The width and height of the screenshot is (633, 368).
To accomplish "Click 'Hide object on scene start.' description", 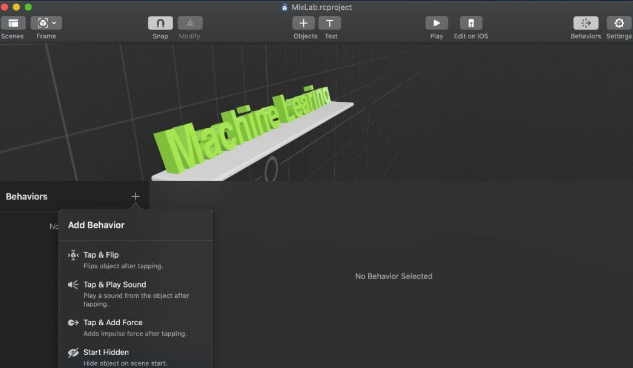I will (x=125, y=364).
